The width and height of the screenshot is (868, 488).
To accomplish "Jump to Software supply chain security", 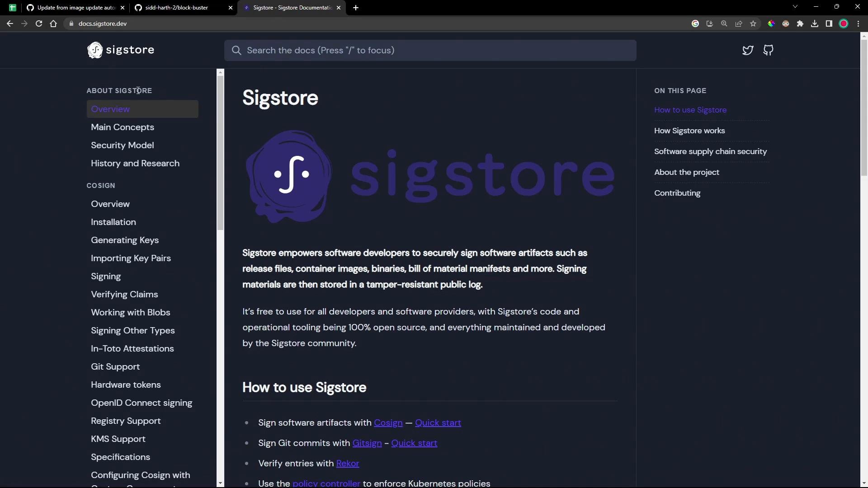I will [711, 151].
